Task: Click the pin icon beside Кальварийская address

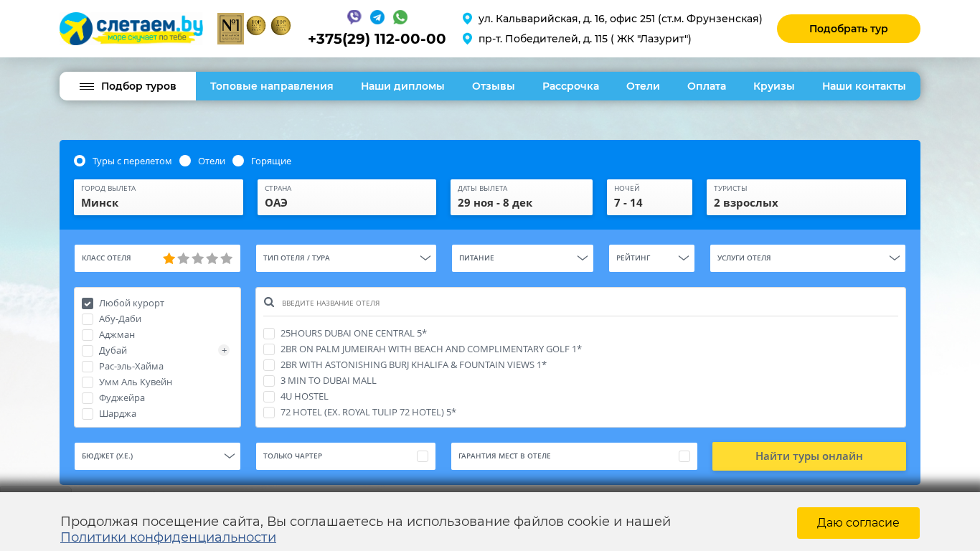Action: pos(467,19)
